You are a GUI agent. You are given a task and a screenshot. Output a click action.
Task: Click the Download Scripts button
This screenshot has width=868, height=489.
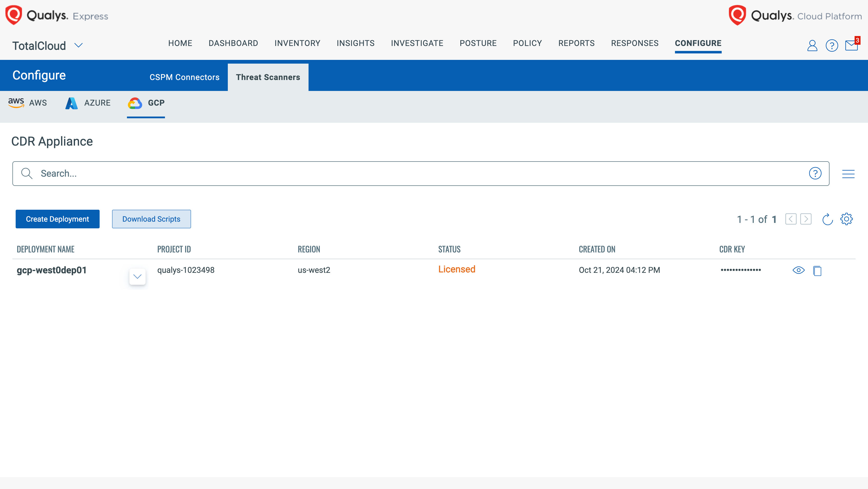pyautogui.click(x=151, y=219)
